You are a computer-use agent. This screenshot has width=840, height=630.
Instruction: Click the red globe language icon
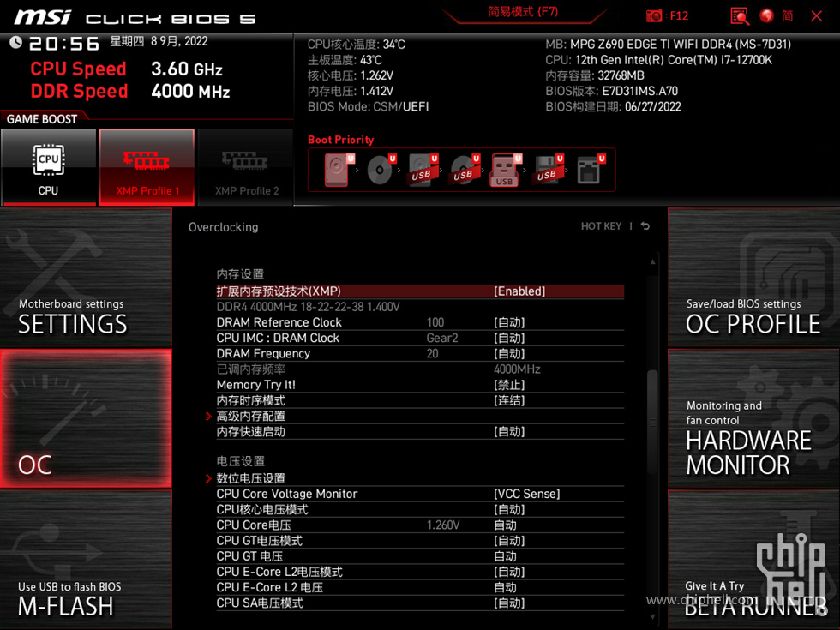click(x=766, y=16)
